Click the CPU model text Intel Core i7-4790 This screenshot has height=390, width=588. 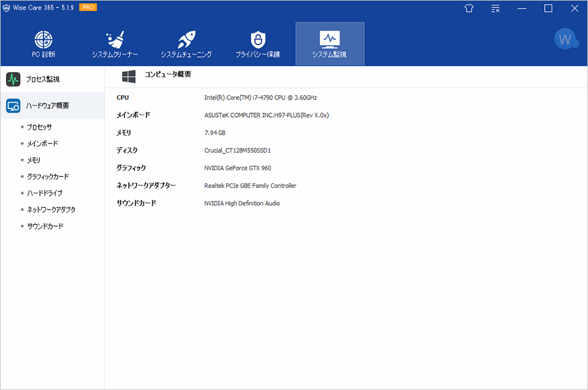[260, 98]
